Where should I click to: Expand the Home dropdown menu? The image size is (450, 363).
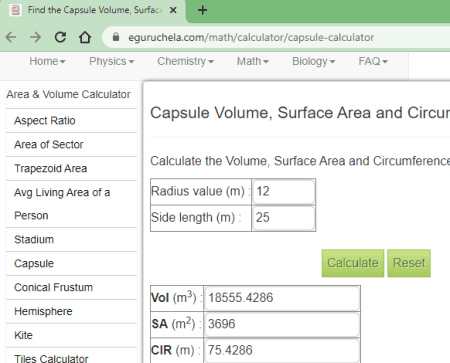tap(47, 61)
